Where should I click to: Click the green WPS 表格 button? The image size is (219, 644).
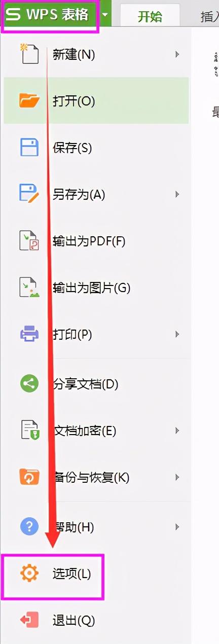pos(50,15)
